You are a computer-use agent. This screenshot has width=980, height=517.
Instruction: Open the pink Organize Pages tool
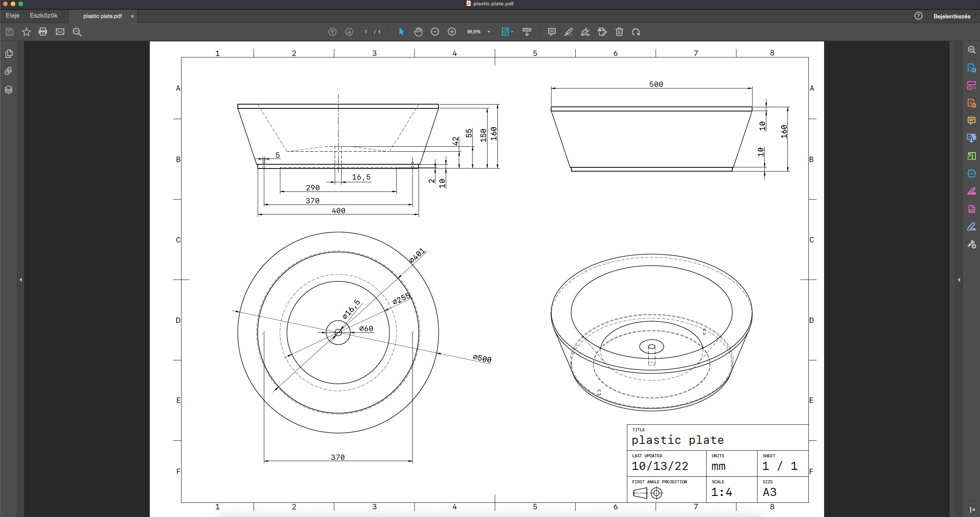[972, 85]
